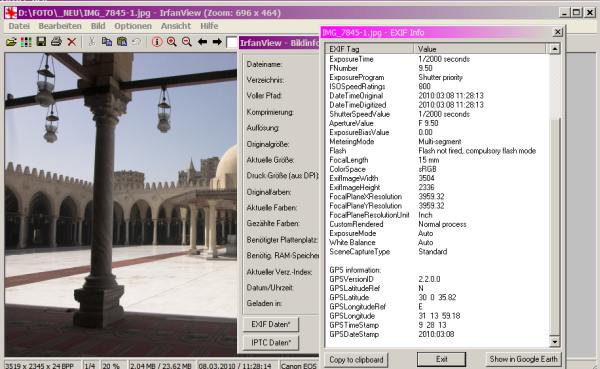Maximize the IrfanView main window
The width and height of the screenshot is (600, 369).
(x=576, y=13)
